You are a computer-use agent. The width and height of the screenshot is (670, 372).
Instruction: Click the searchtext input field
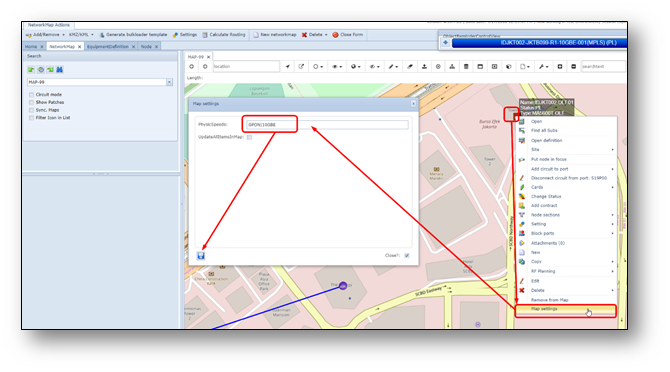(x=602, y=67)
